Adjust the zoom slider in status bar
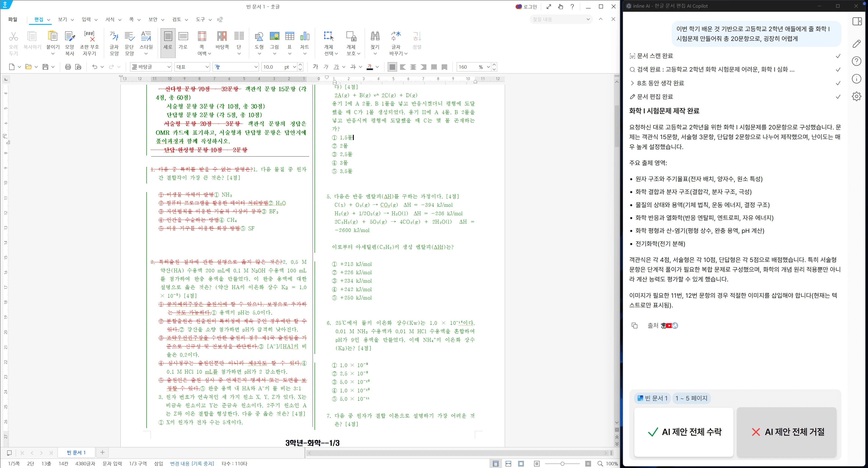The height and width of the screenshot is (468, 868). (x=562, y=464)
